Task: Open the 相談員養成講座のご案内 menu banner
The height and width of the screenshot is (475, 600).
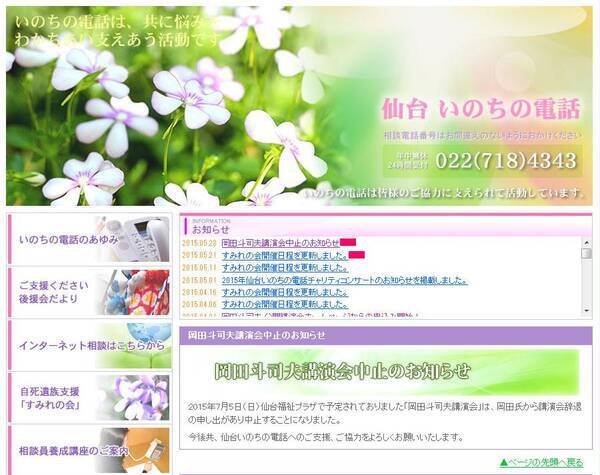Action: (x=90, y=451)
